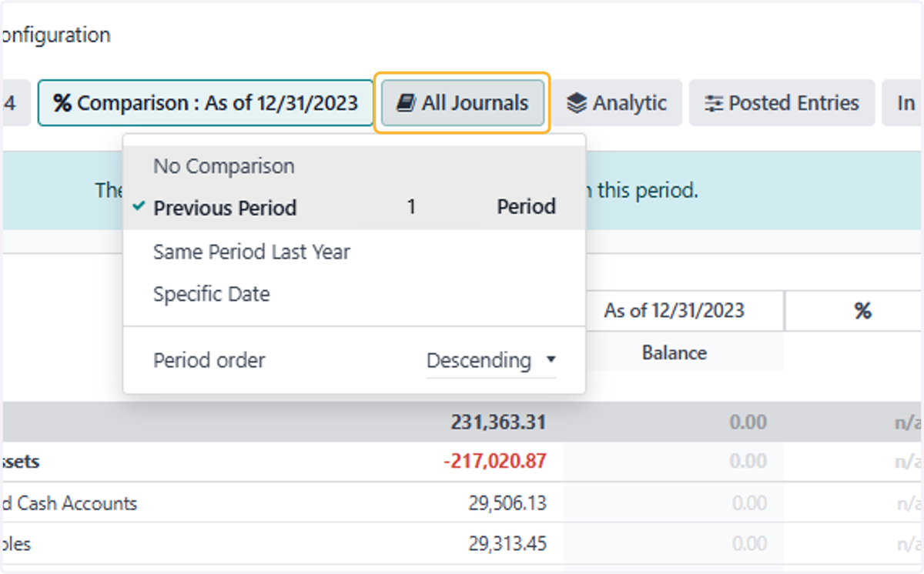924x574 pixels.
Task: Click the Period order label
Action: point(209,360)
